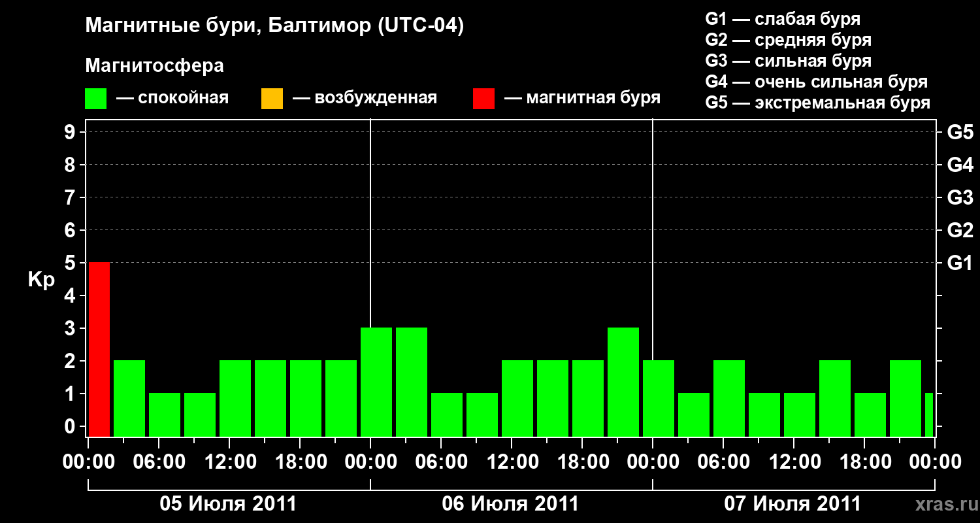Click the '18:00' time label of 06 Июля

pos(582,462)
